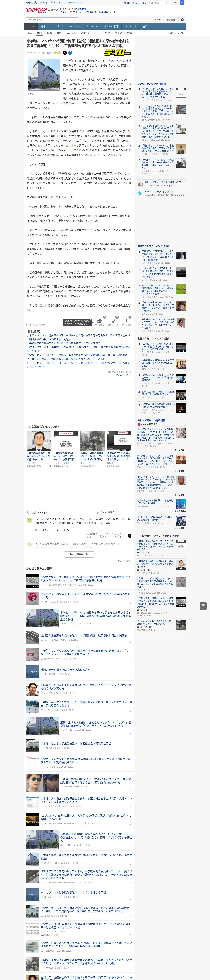Viewport: 210px width, 980px height.
Task: Click first commenter's green avatar icon
Action: (29, 520)
